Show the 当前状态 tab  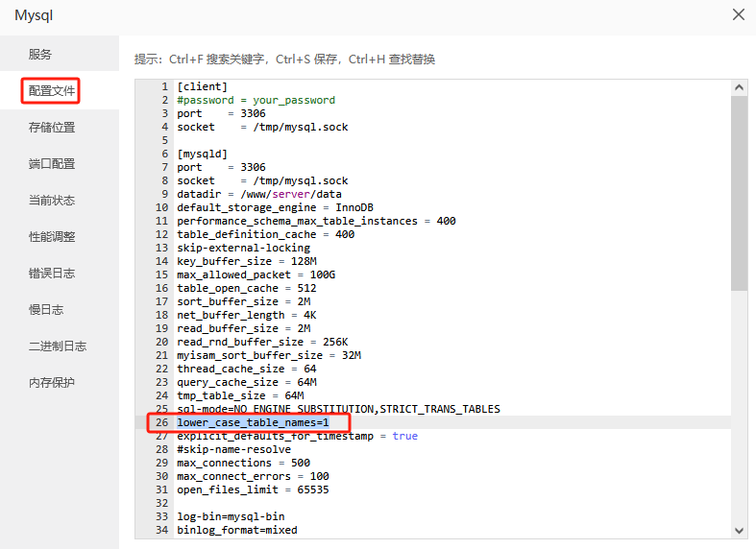point(52,200)
